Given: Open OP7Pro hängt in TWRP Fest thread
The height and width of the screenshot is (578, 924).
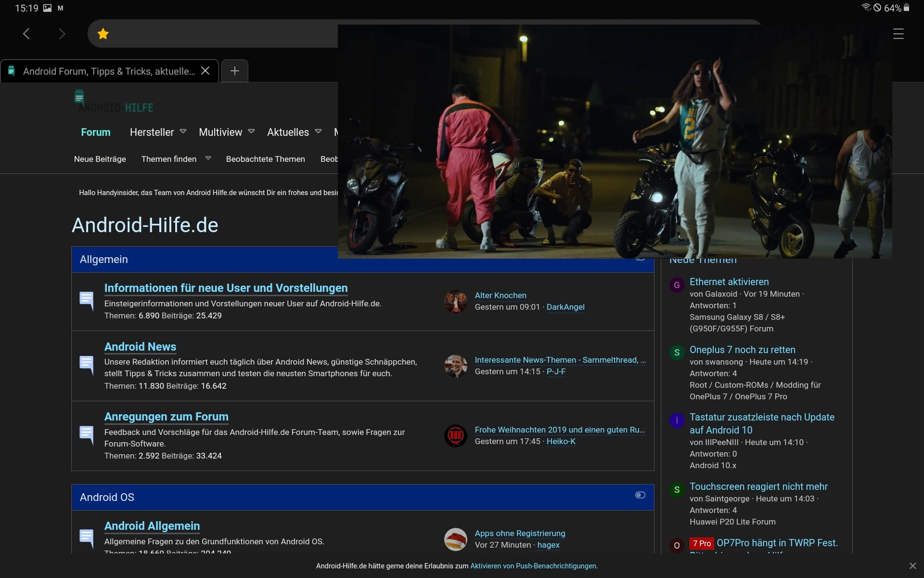Looking at the screenshot, I should click(777, 543).
